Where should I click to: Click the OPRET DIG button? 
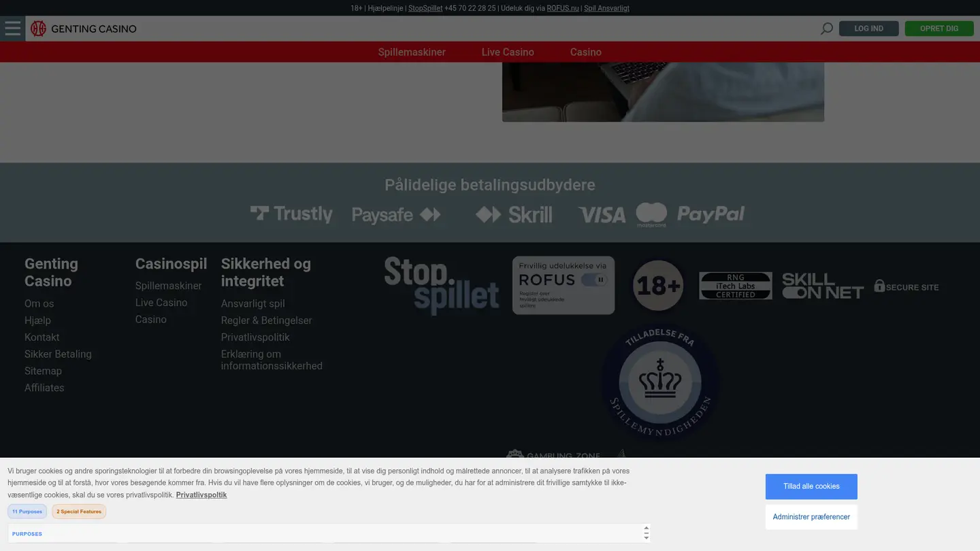(939, 29)
